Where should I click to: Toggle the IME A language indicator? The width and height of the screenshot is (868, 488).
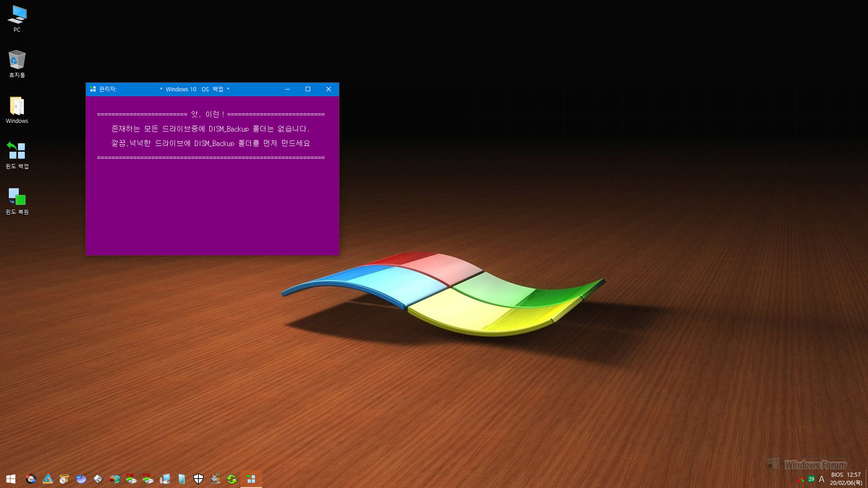821,479
